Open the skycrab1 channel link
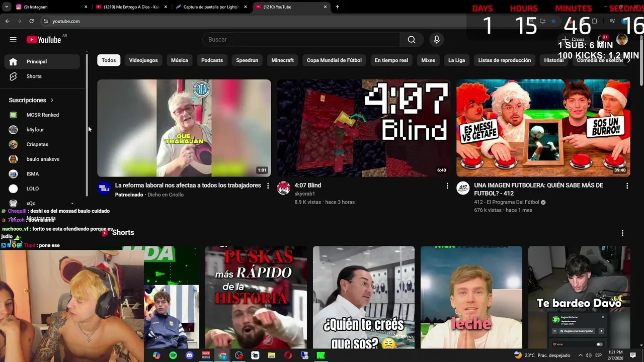The image size is (644, 362). tap(305, 194)
